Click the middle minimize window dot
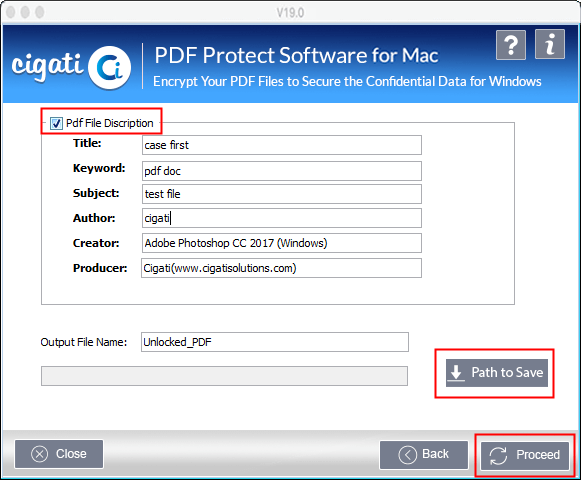This screenshot has height=480, width=581. point(25,12)
